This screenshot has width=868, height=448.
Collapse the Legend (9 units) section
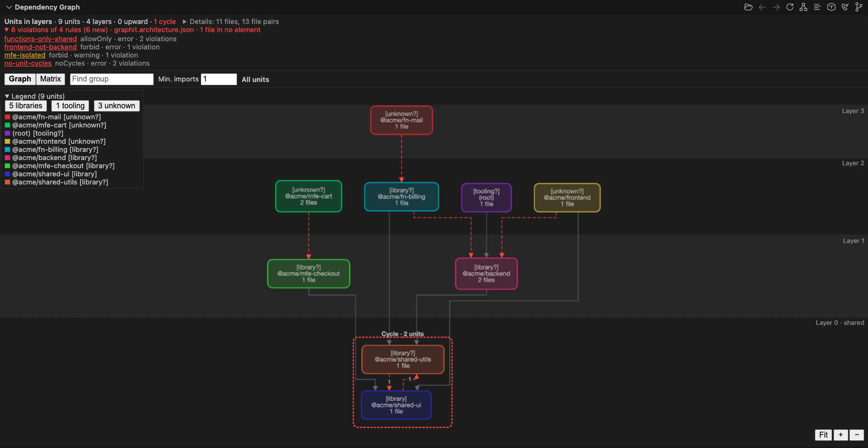click(7, 96)
